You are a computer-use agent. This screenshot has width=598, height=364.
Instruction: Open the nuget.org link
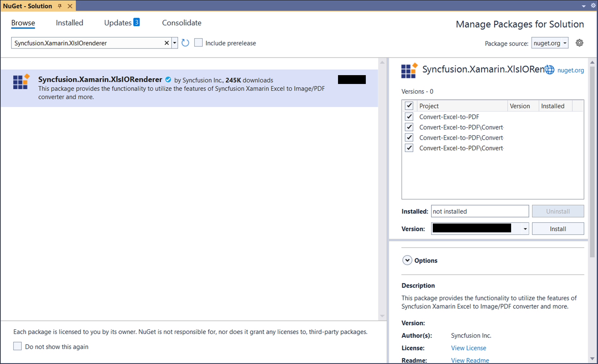pyautogui.click(x=571, y=70)
